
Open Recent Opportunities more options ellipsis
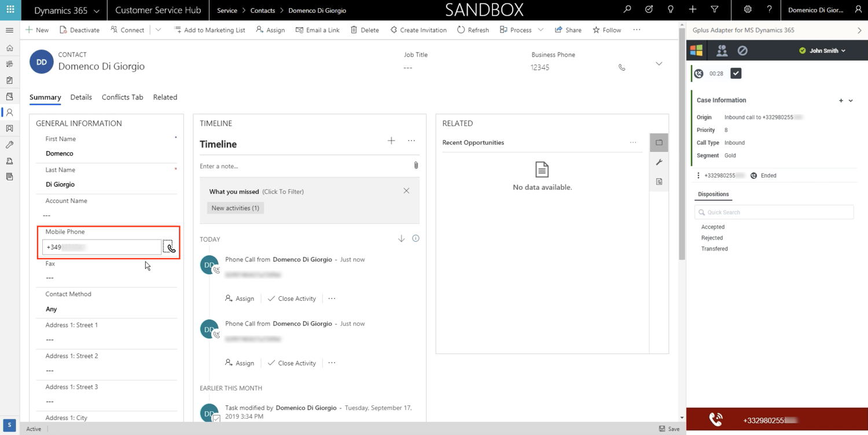tap(633, 142)
